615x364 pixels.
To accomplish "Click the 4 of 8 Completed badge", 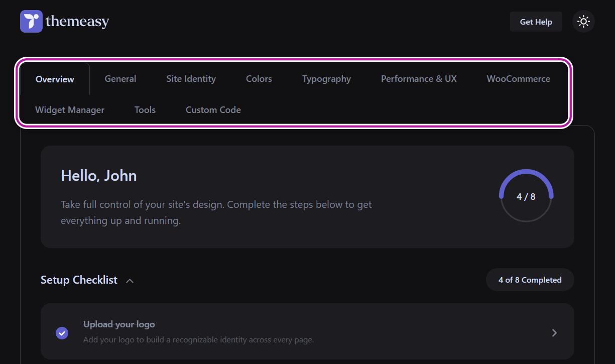I will 530,280.
